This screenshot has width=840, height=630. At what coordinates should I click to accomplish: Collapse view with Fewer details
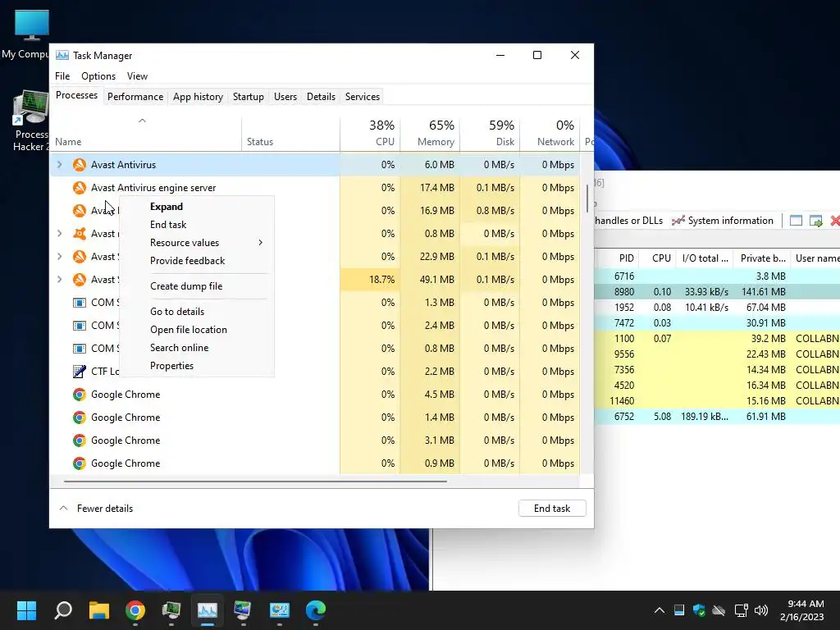97,509
